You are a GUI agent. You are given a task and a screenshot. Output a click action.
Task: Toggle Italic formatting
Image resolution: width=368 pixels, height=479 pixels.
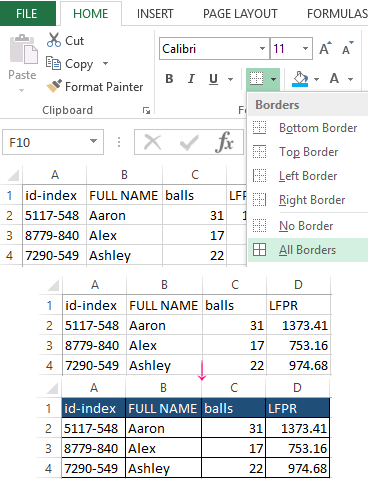click(x=191, y=79)
